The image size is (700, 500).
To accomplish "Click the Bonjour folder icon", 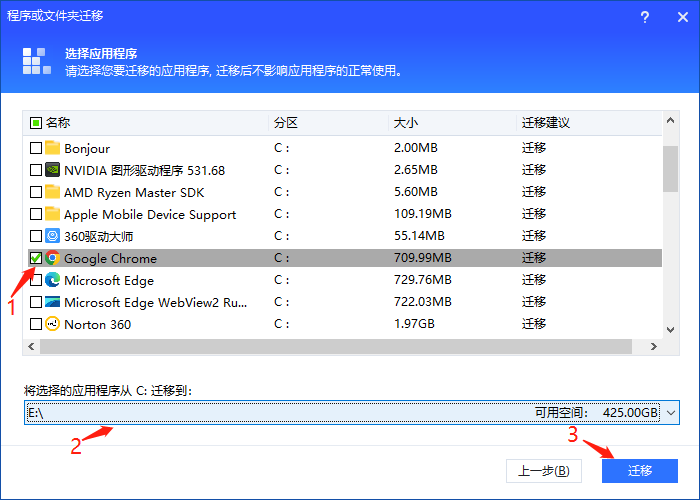I will pyautogui.click(x=53, y=148).
